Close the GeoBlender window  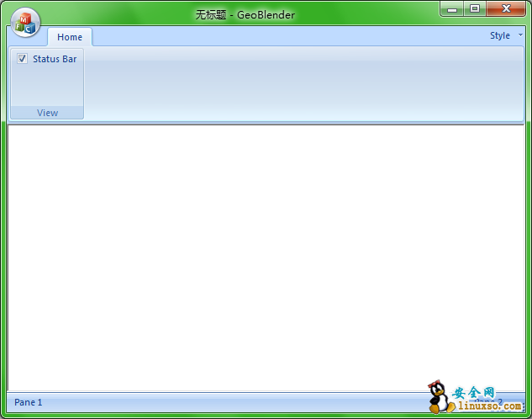(507, 9)
